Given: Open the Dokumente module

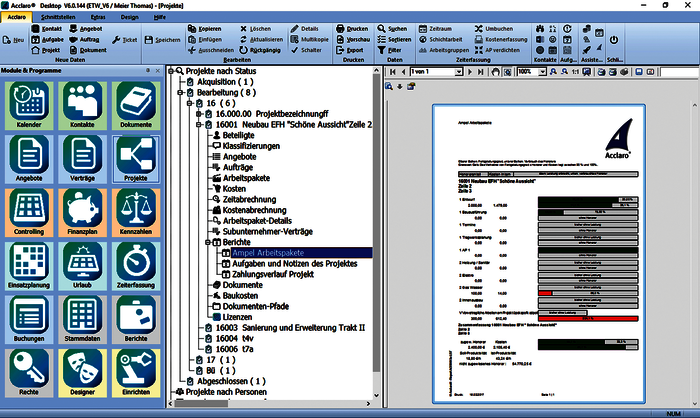Looking at the screenshot, I should (136, 105).
